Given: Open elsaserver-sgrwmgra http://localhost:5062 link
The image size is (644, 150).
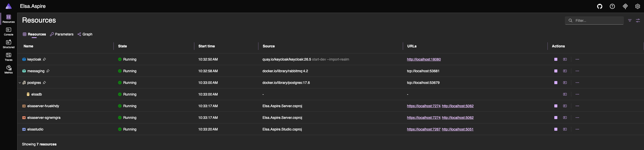Looking at the screenshot, I should coord(458,118).
